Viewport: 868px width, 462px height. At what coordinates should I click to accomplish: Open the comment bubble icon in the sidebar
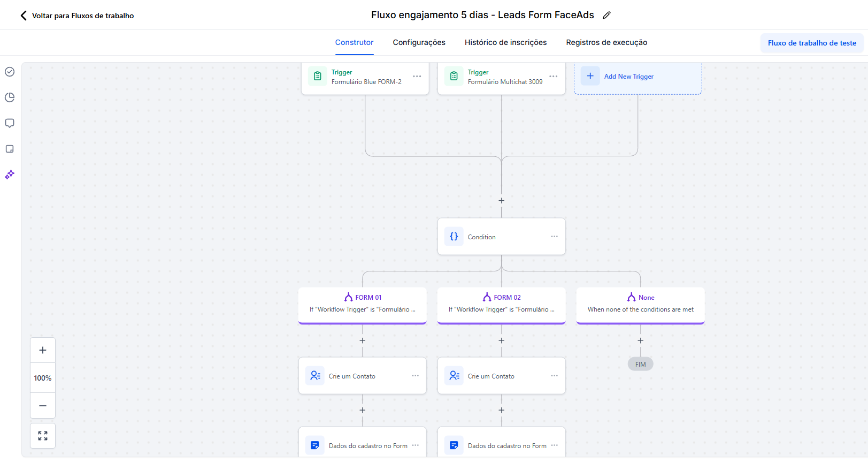click(10, 123)
